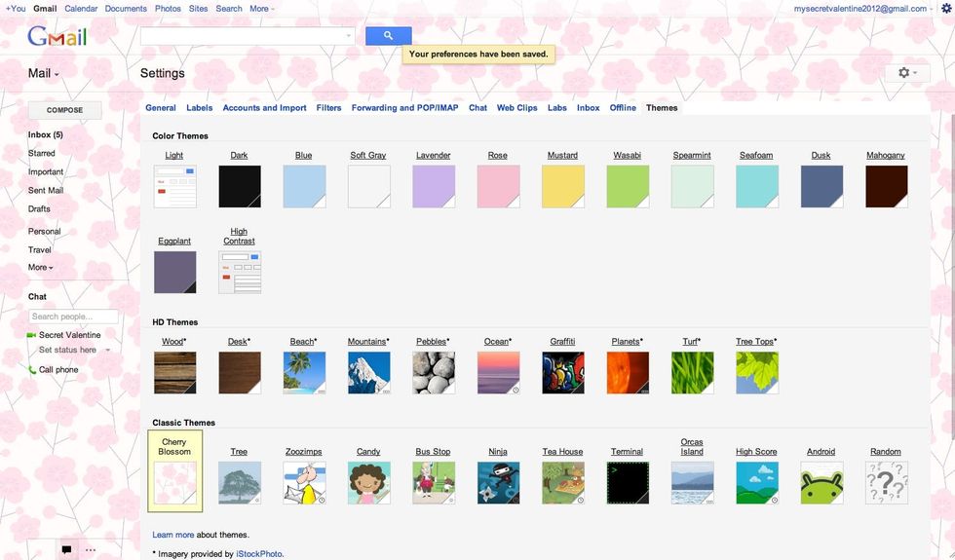Switch to the General settings tab

161,108
